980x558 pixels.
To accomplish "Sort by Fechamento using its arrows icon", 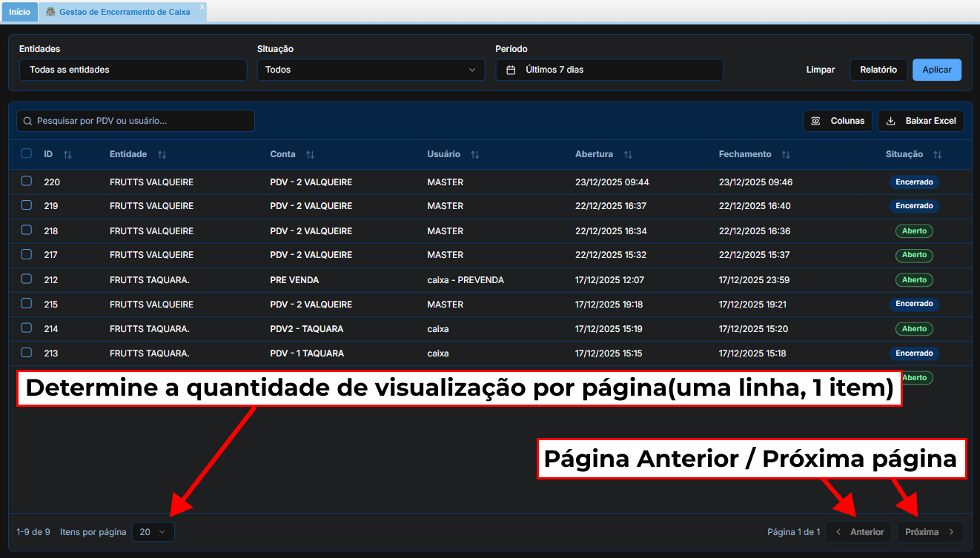I will [x=786, y=155].
